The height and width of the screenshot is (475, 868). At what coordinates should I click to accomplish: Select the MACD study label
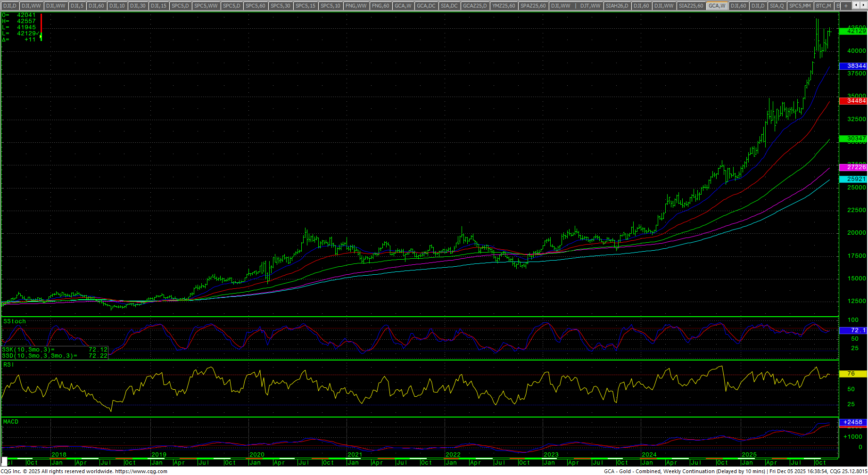click(11, 422)
